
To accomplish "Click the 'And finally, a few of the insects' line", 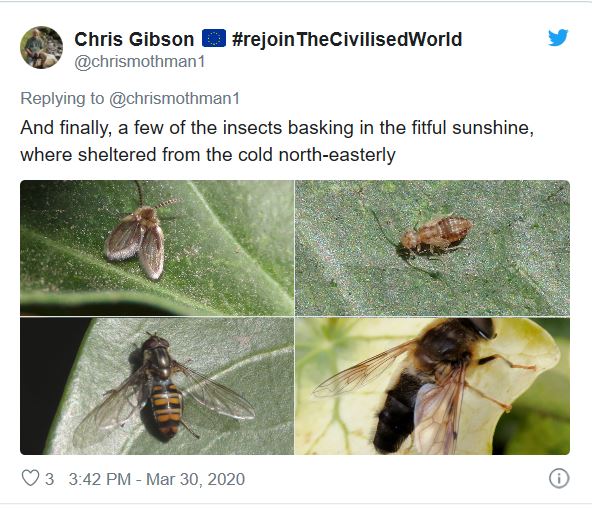I will tap(277, 128).
